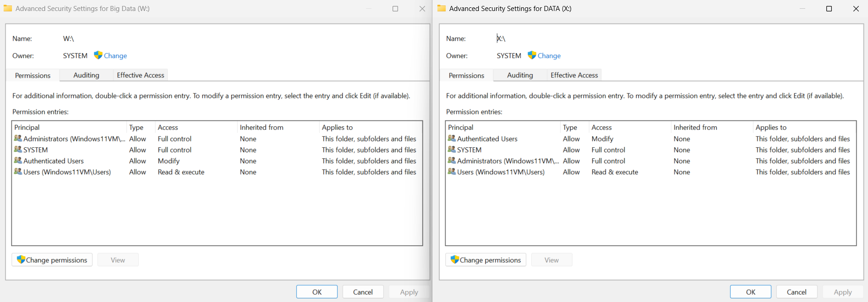Click folder icon in Big Data (W:) title bar
Screen dimensions: 868x302
pyautogui.click(x=8, y=8)
